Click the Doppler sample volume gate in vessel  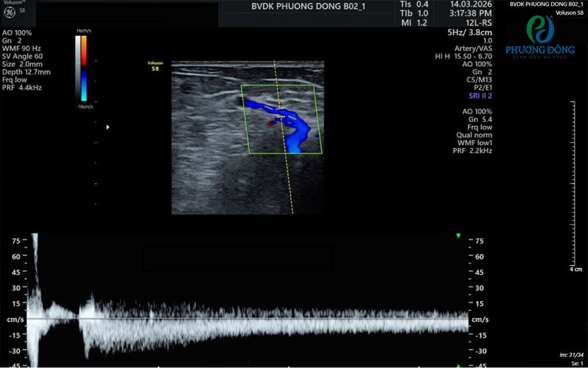[x=280, y=113]
